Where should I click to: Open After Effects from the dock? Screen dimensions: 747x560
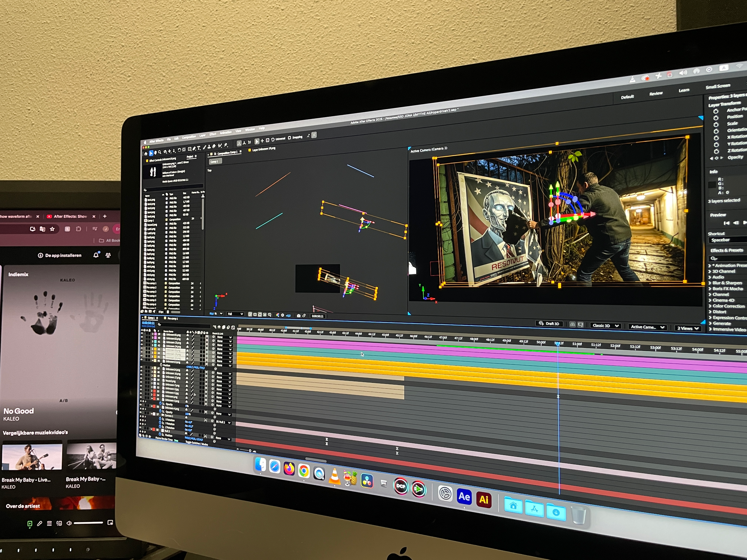click(x=464, y=497)
